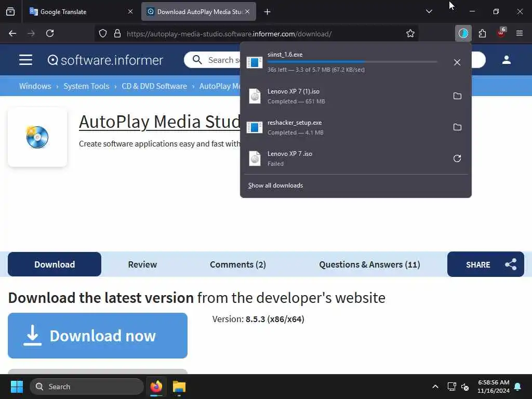Open a new browser tab
Image resolution: width=532 pixels, height=399 pixels.
(268, 12)
